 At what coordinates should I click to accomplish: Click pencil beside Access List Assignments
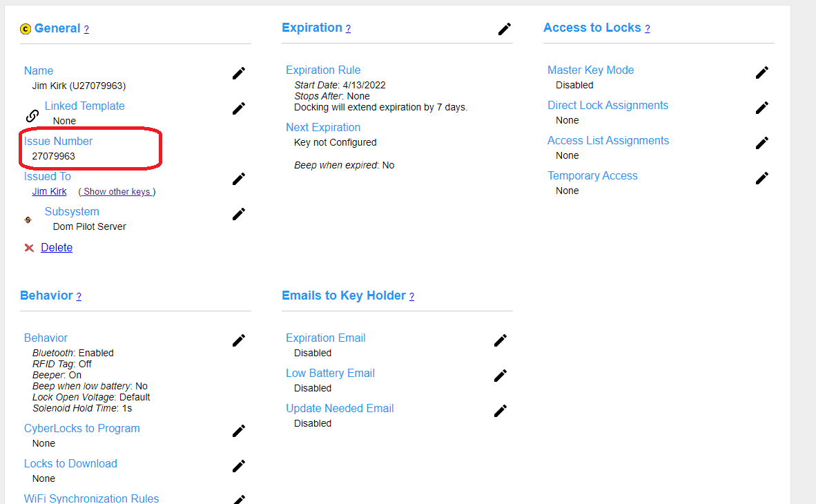(x=762, y=143)
